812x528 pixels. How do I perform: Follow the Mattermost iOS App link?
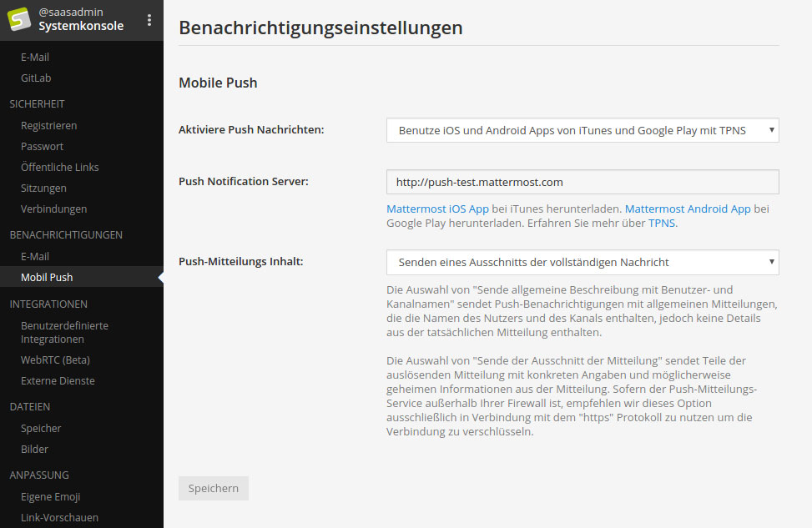[437, 209]
